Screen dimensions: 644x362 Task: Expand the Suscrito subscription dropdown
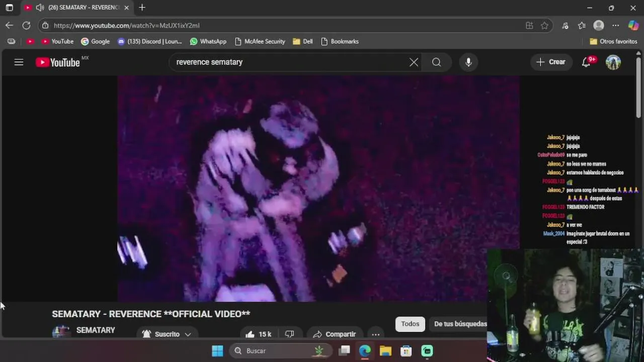(x=167, y=334)
